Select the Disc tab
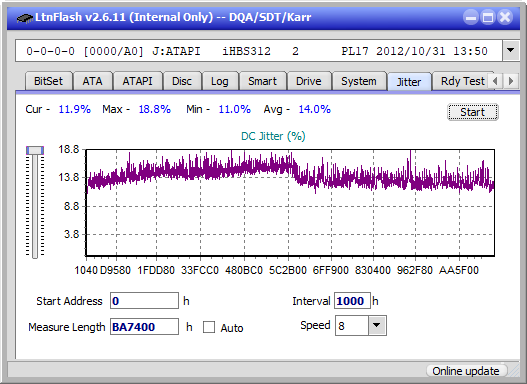Viewport: 527px width, 384px height. point(182,81)
